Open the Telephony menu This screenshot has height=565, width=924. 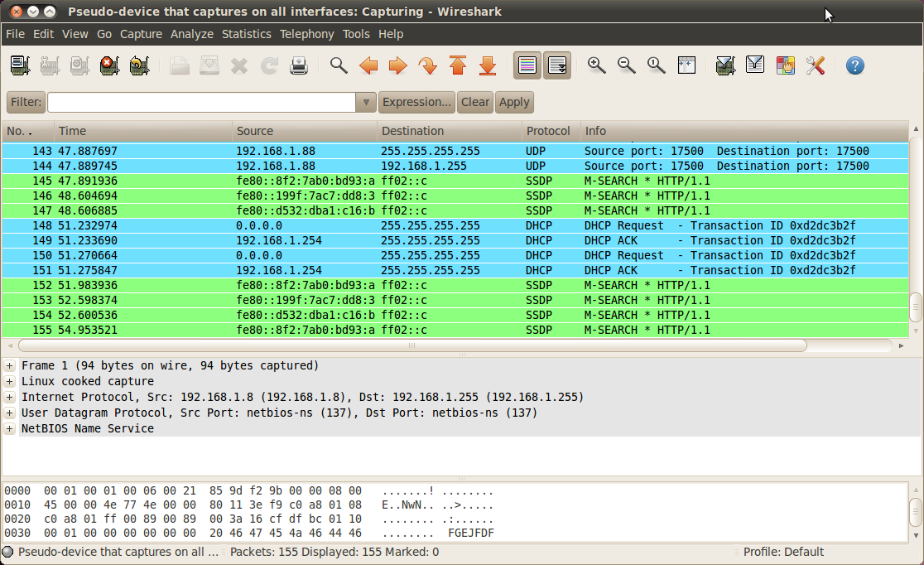(306, 34)
